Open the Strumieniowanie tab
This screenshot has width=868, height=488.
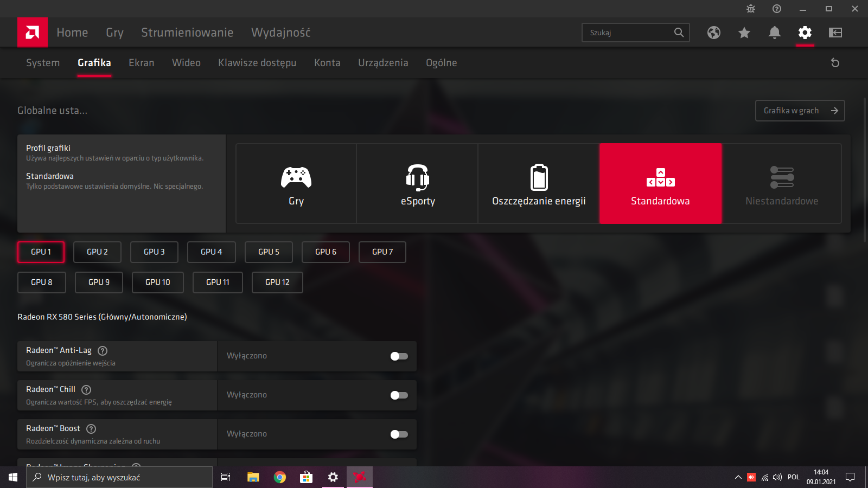point(187,33)
